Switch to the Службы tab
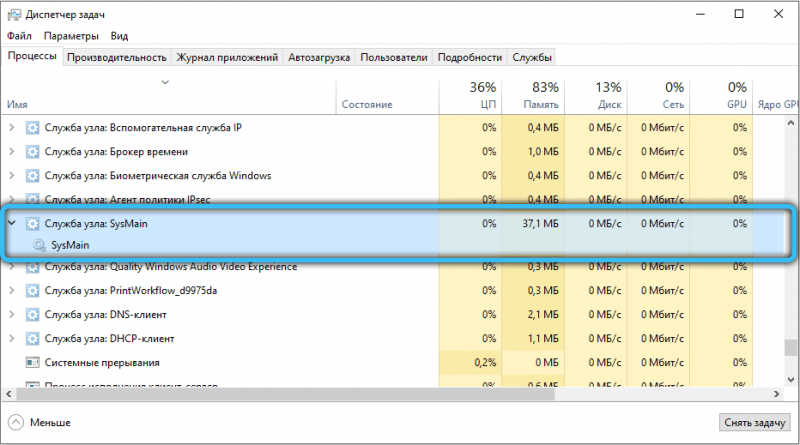 [x=532, y=57]
